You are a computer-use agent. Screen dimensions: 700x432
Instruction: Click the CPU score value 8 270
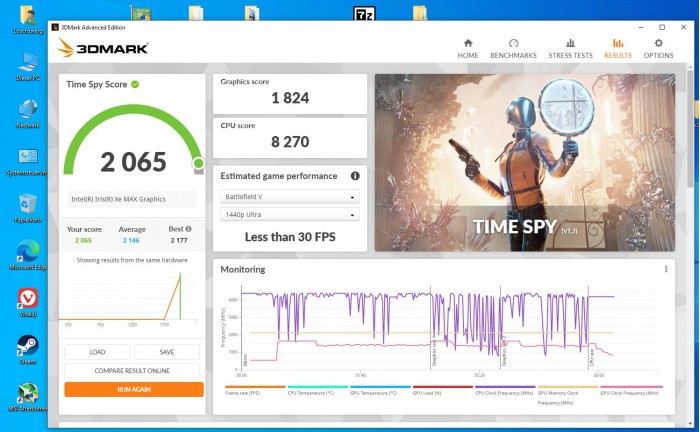pos(290,142)
